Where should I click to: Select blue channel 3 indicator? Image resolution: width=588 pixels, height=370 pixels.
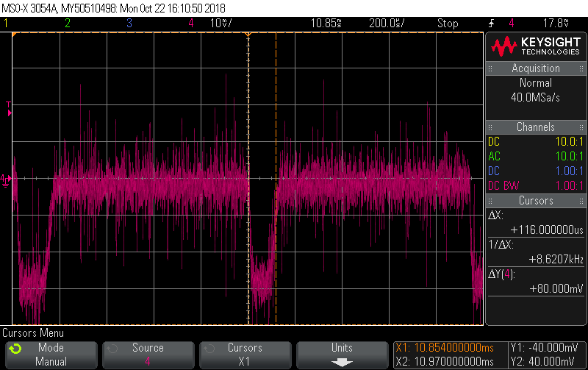click(x=129, y=24)
